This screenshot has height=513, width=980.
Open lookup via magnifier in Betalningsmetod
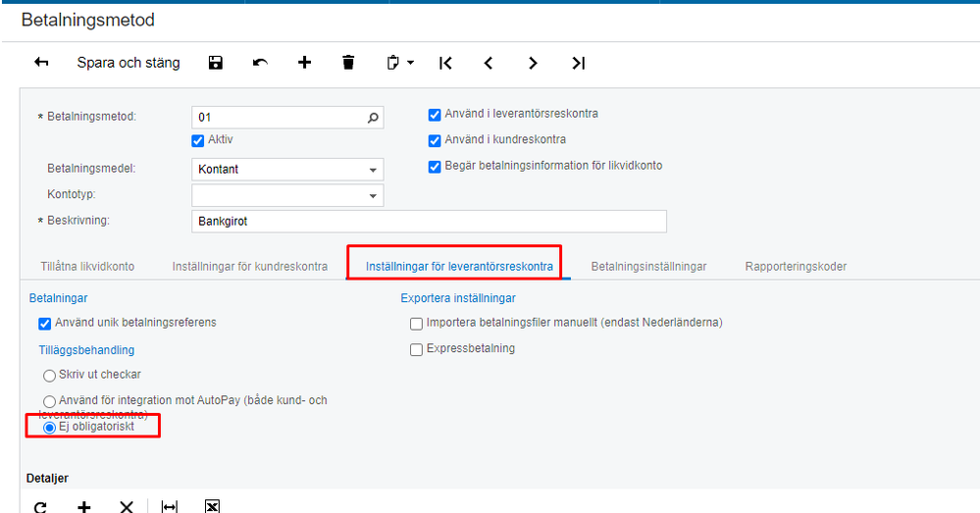point(373,118)
